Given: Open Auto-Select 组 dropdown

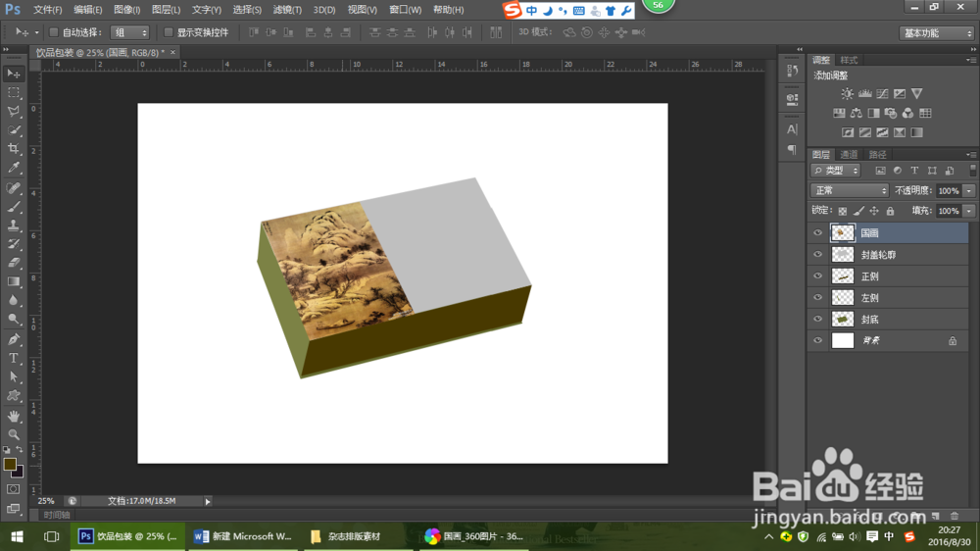Looking at the screenshot, I should pyautogui.click(x=129, y=32).
